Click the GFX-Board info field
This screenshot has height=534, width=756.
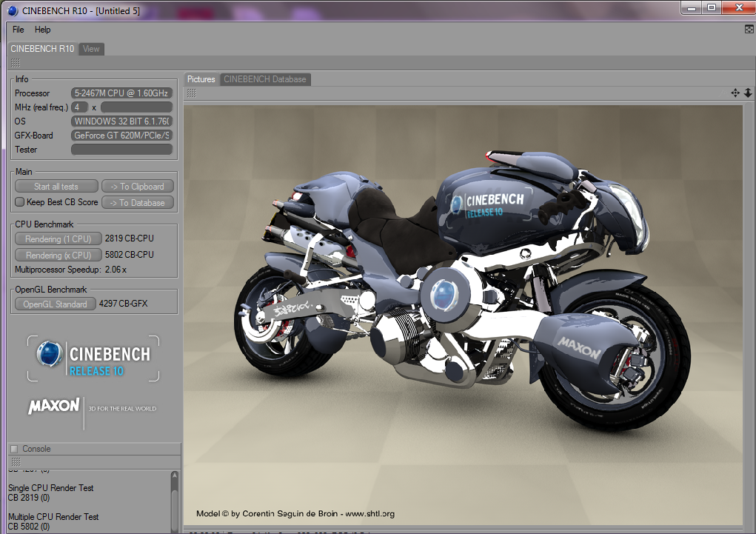(121, 135)
